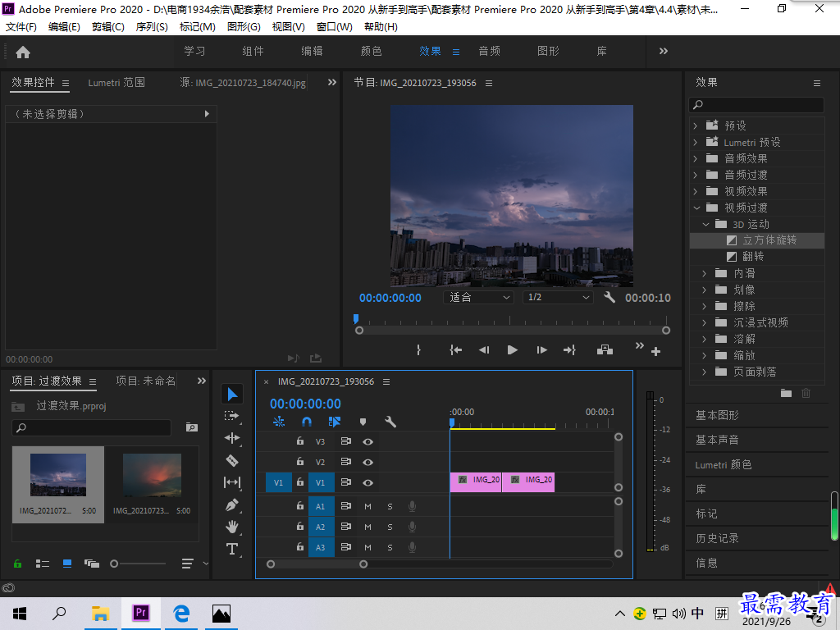Enable voice-over record on A3

tap(412, 547)
